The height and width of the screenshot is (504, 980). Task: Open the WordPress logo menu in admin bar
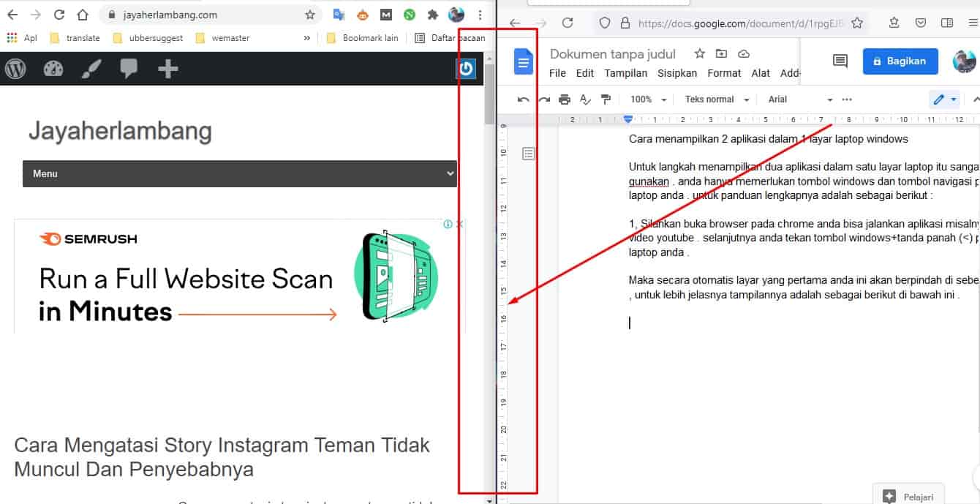pos(15,69)
